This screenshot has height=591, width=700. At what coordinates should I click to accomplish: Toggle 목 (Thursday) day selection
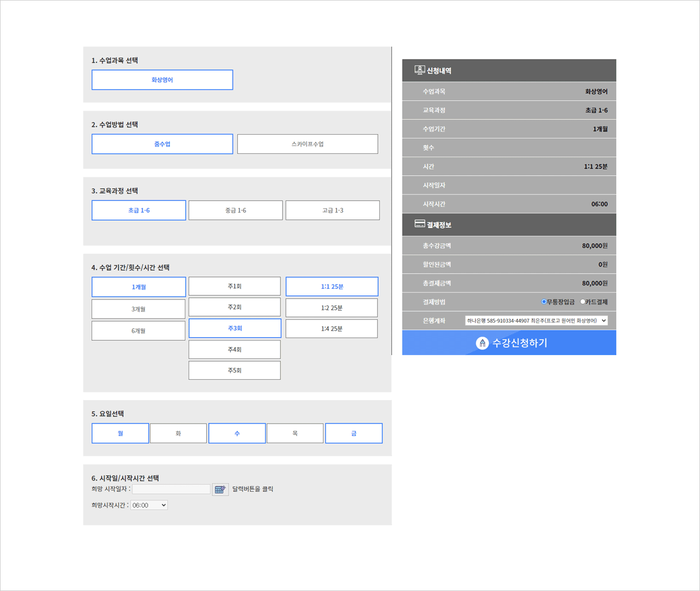[295, 433]
